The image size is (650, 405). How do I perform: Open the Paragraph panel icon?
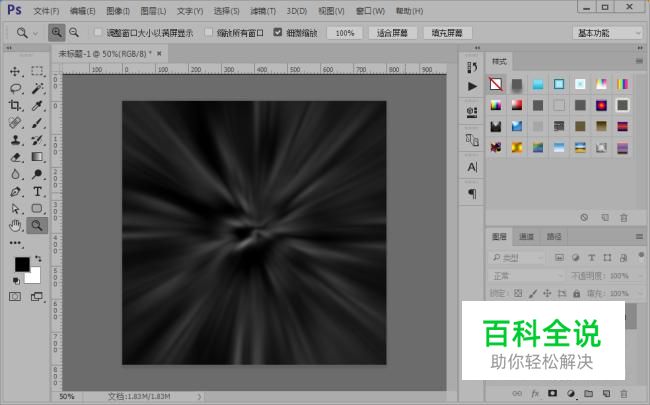pyautogui.click(x=472, y=194)
